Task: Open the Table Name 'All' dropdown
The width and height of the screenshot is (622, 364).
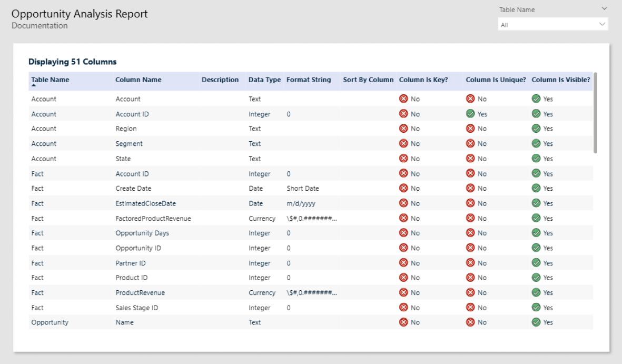Action: (552, 25)
